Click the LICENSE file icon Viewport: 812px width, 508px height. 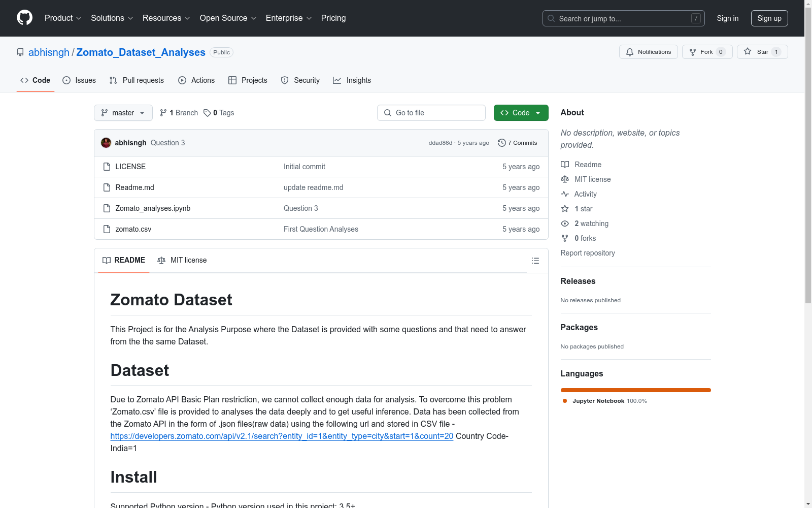tap(107, 167)
